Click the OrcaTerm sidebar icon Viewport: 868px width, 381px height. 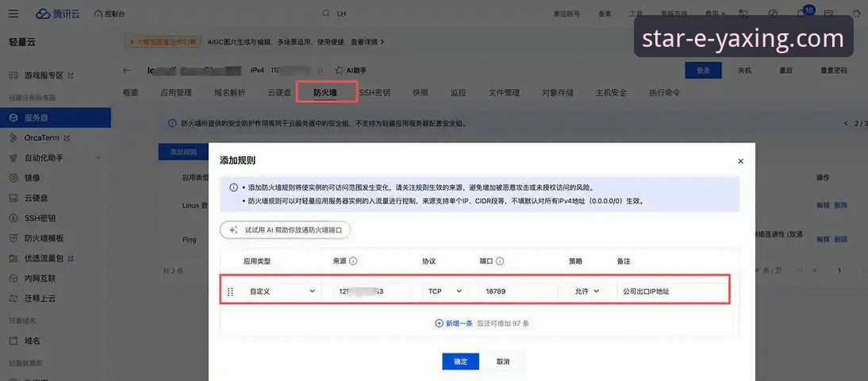(13, 137)
